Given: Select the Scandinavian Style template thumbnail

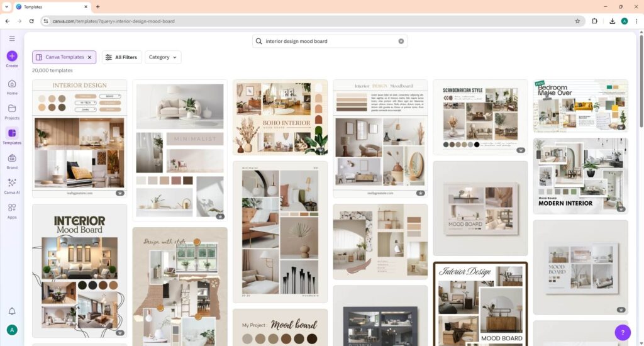Looking at the screenshot, I should pos(480,117).
